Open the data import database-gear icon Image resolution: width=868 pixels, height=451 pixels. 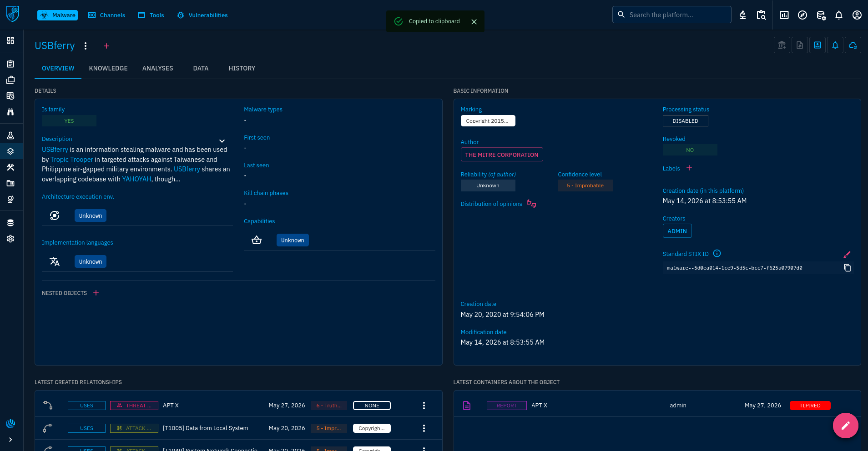click(821, 15)
